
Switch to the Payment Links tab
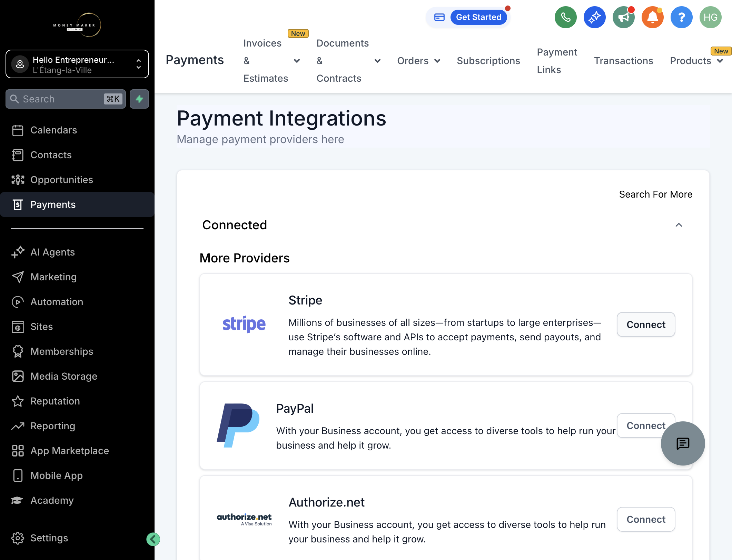pos(557,61)
